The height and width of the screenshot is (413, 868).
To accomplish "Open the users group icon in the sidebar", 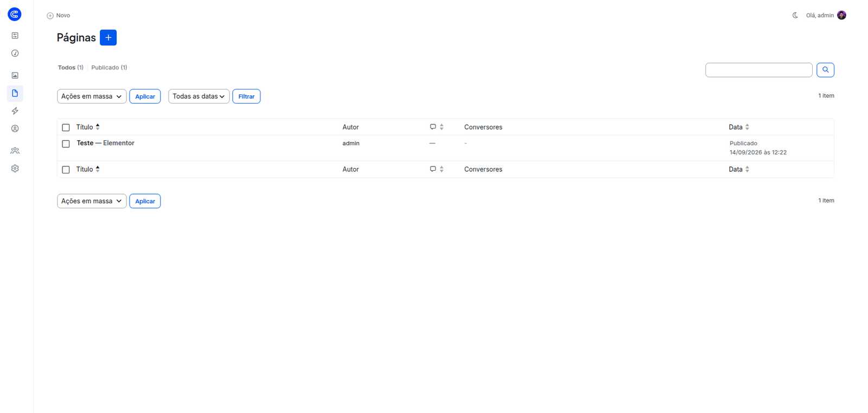I will (15, 151).
